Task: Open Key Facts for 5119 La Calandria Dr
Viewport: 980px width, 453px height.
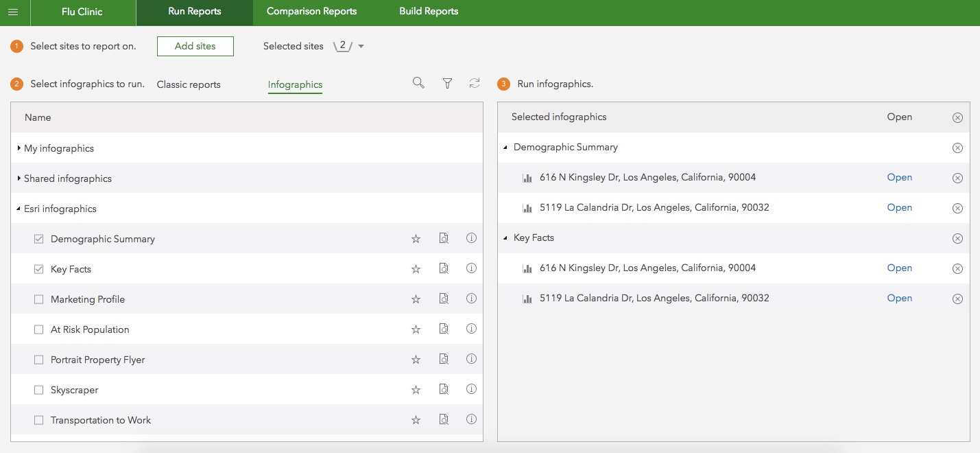Action: pos(899,298)
